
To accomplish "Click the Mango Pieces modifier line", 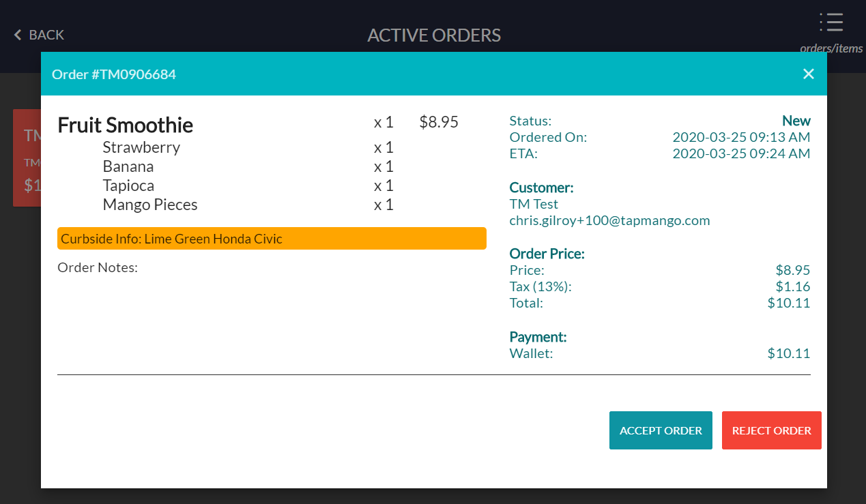I will point(149,204).
